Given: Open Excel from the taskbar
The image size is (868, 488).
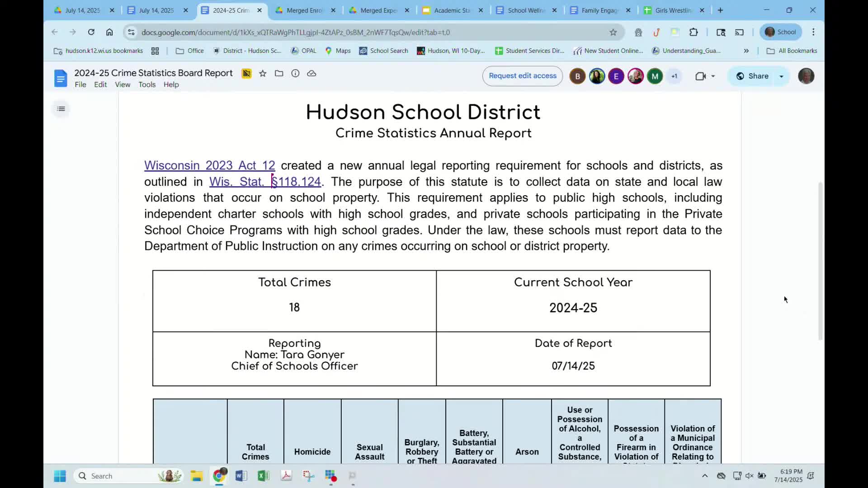Looking at the screenshot, I should click(263, 476).
